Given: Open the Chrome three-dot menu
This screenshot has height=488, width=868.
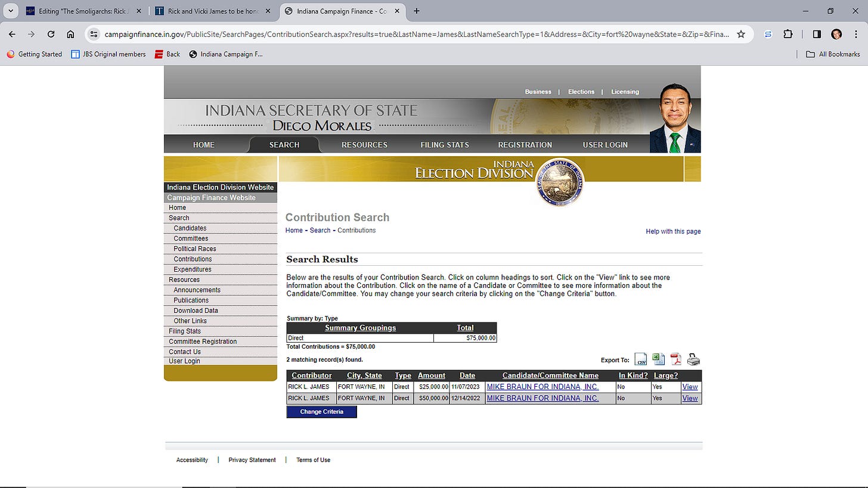Looking at the screenshot, I should click(855, 34).
